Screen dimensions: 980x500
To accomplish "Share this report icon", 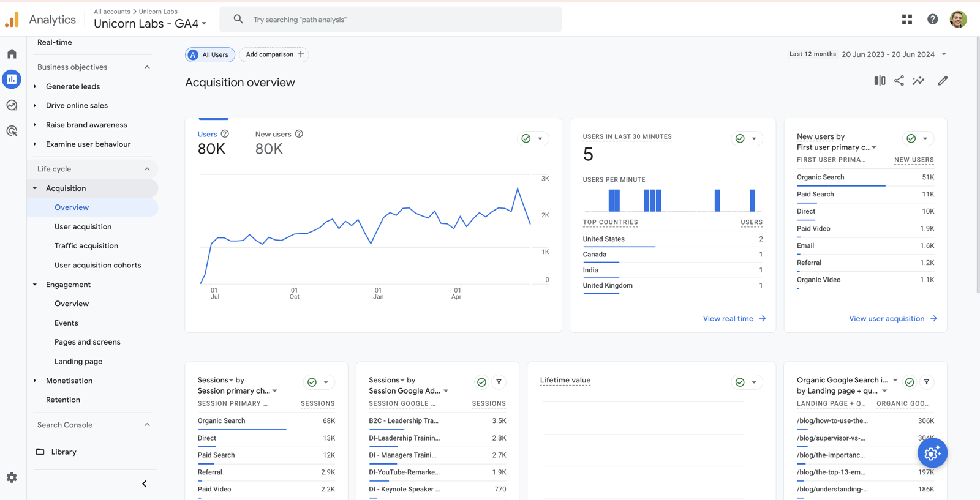I will [899, 81].
